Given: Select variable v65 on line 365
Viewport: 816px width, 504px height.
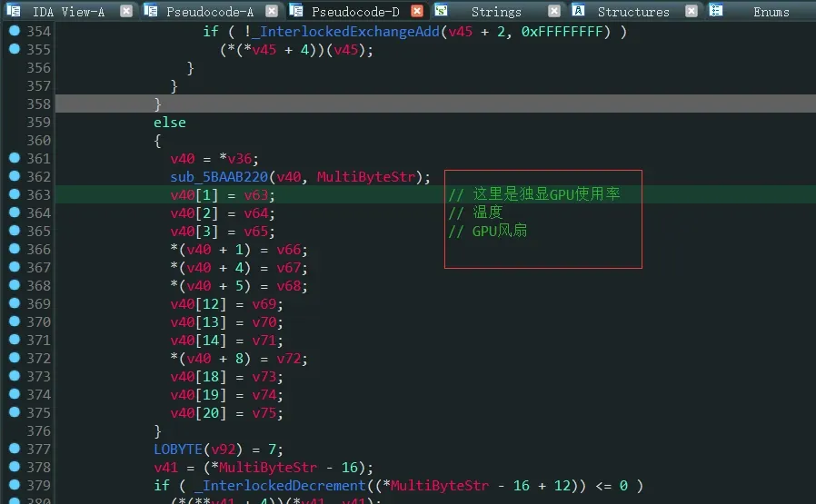Looking at the screenshot, I should [255, 232].
